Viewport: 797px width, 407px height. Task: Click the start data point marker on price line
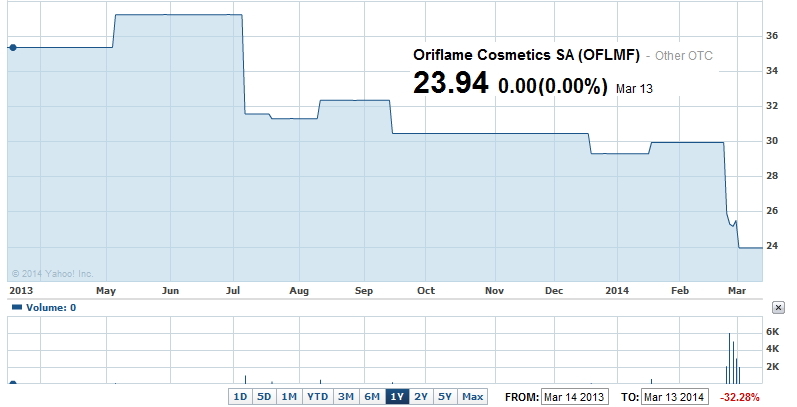[x=13, y=47]
